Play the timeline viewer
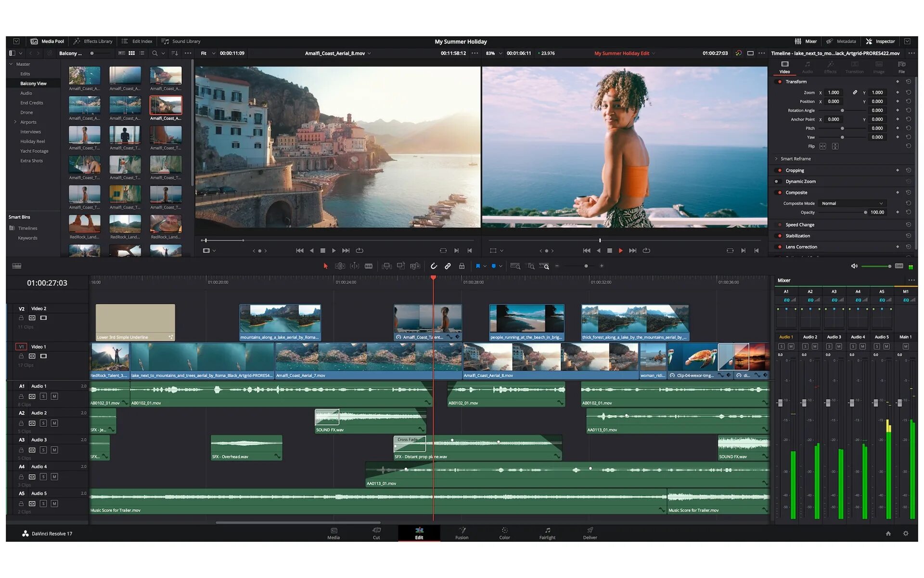 pos(620,250)
